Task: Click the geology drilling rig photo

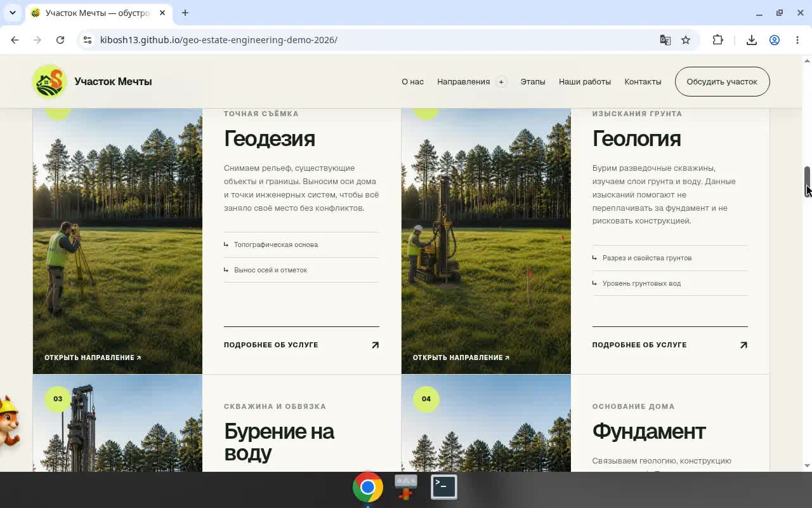Action: click(x=486, y=241)
